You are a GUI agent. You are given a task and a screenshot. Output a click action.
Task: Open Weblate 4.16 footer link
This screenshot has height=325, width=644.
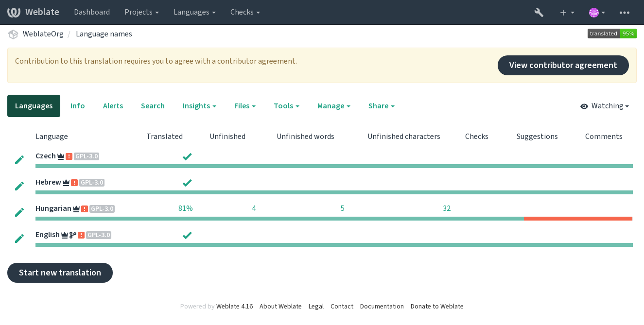tap(234, 306)
